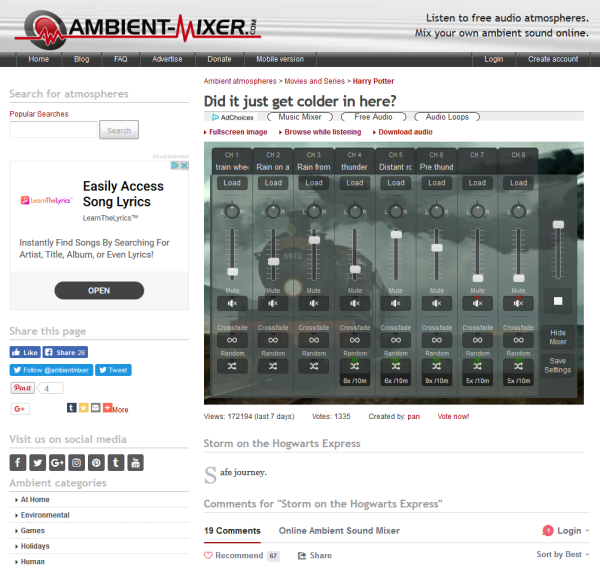The width and height of the screenshot is (600, 566).
Task: Open the FAQ menu item
Action: pyautogui.click(x=121, y=59)
